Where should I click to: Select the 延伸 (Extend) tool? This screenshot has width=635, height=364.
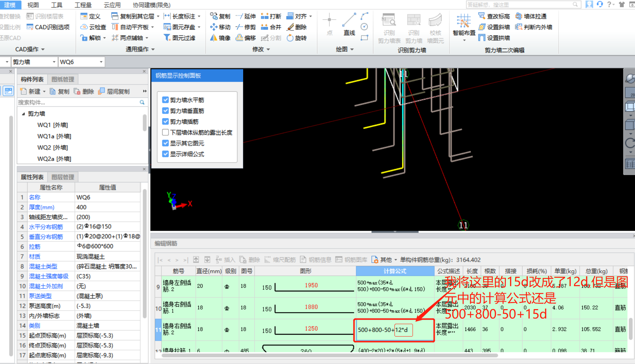[x=245, y=16]
